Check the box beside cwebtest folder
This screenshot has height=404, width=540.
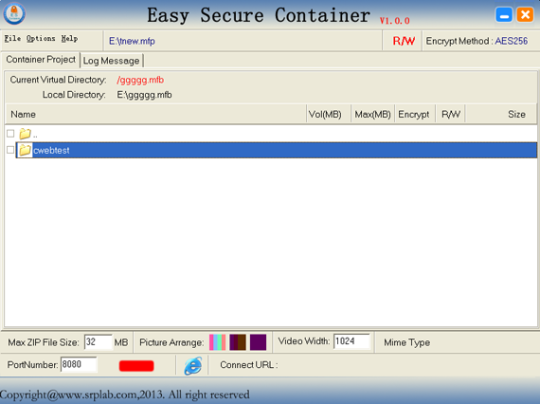coord(11,150)
